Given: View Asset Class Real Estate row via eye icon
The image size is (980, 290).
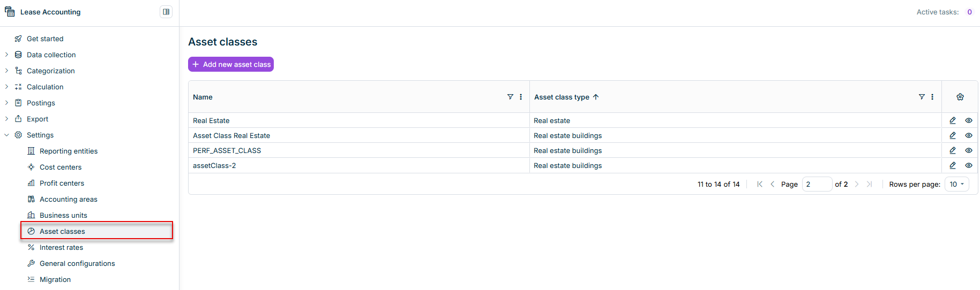Looking at the screenshot, I should pos(969,135).
